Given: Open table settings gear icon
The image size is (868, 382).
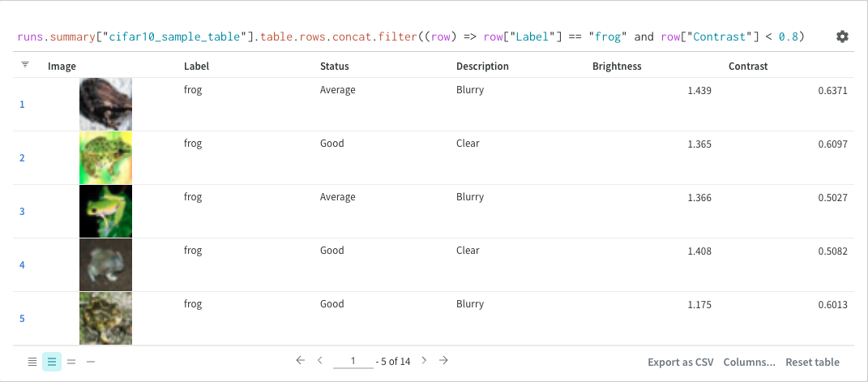Looking at the screenshot, I should [x=842, y=36].
